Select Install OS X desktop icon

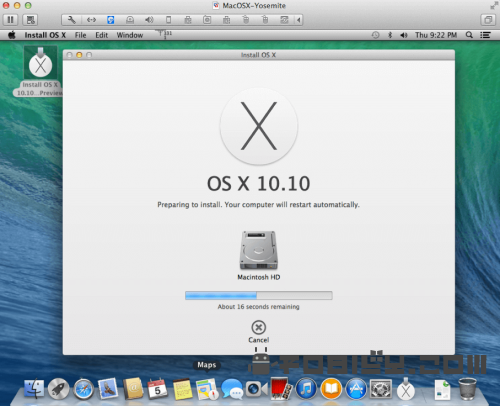[x=40, y=71]
